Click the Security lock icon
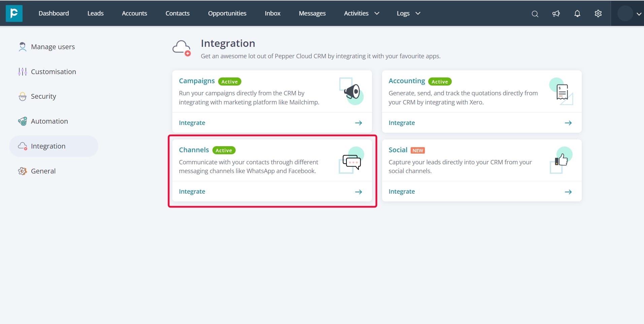The image size is (644, 324). tap(23, 96)
